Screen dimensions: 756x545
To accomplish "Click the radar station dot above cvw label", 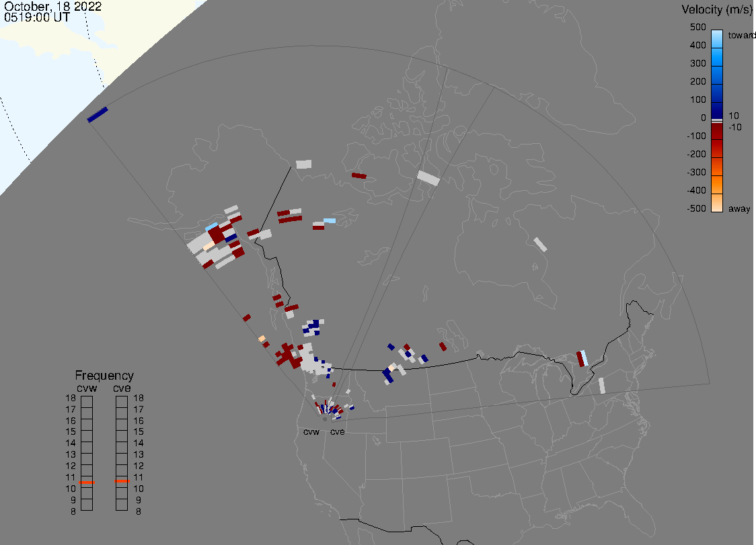I will [324, 419].
